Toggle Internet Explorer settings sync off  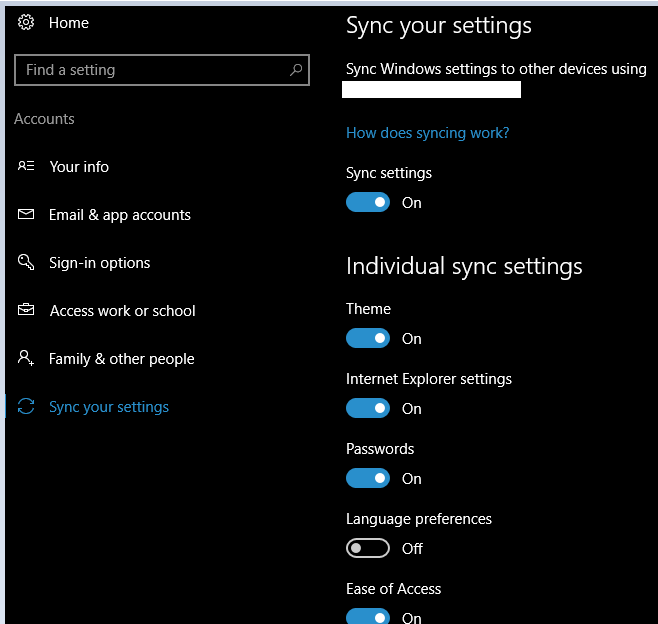point(368,408)
